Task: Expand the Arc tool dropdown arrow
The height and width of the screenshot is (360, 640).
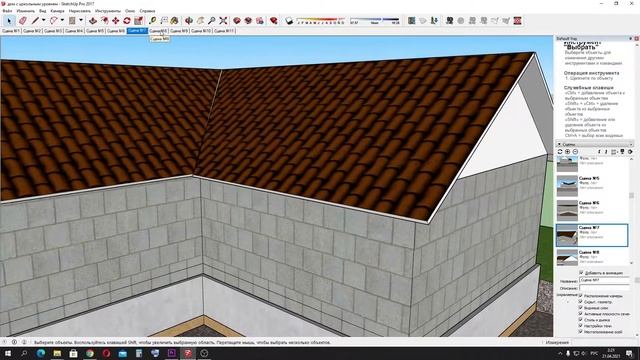Action: pos(62,20)
